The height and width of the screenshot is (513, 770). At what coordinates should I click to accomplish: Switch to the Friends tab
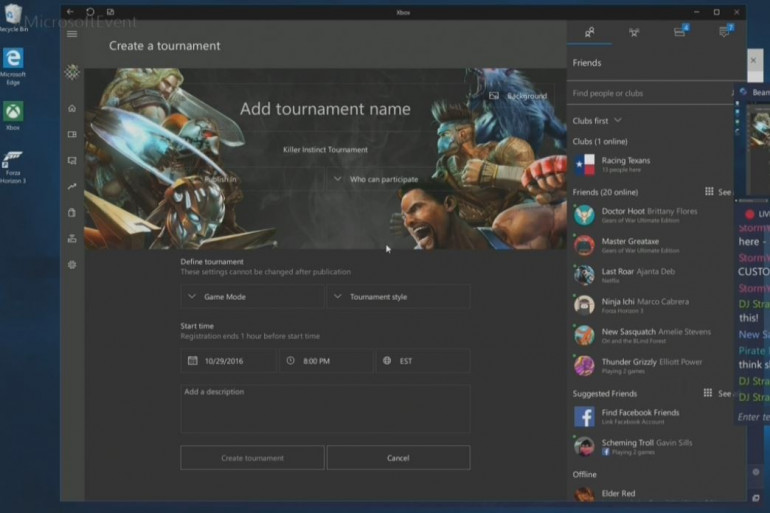tap(589, 32)
